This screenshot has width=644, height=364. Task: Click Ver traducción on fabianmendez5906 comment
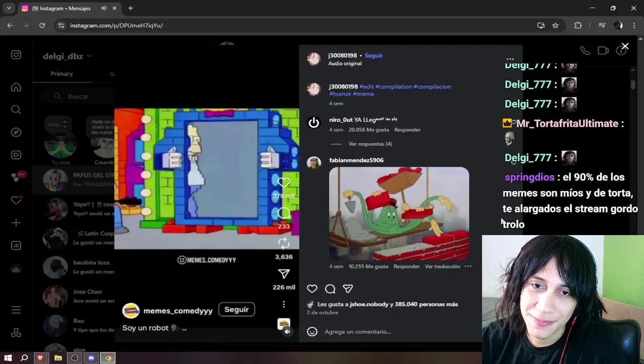click(x=442, y=266)
